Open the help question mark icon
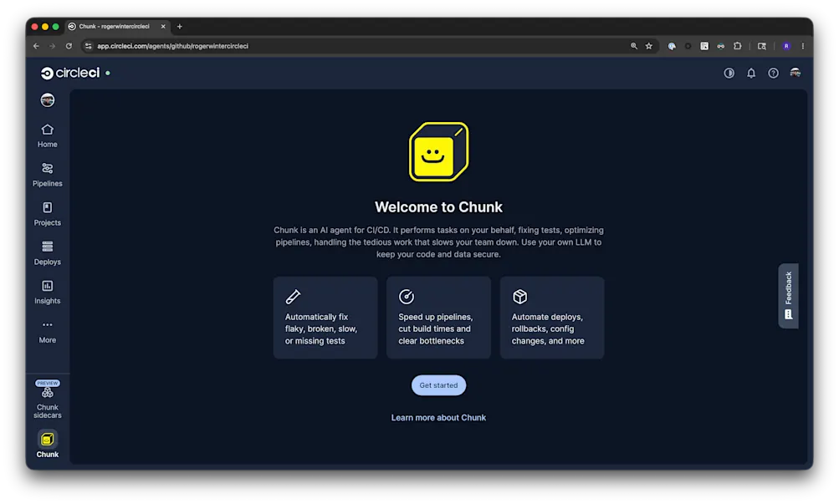Screen dimensions: 839x504 [x=773, y=74]
